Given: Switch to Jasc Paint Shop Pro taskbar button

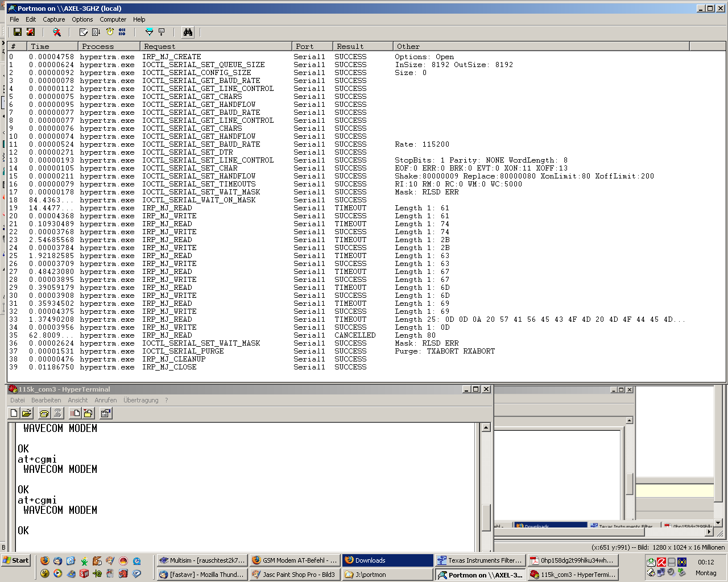Looking at the screenshot, I should point(295,575).
